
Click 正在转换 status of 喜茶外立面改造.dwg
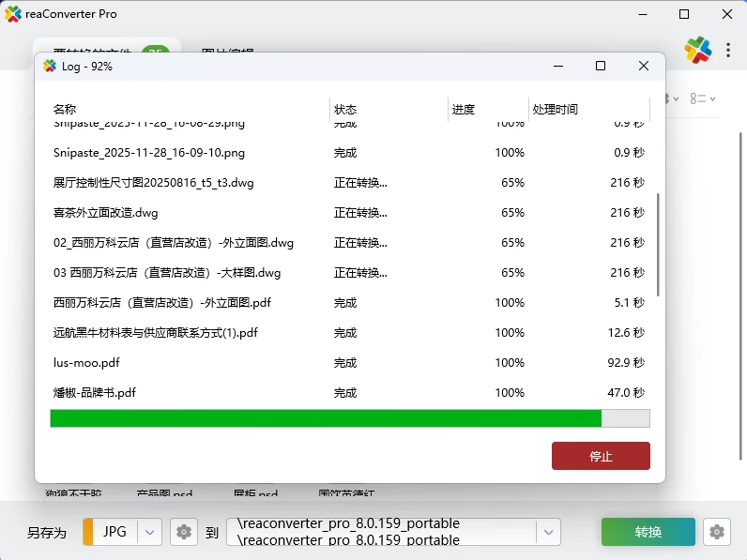click(x=360, y=212)
